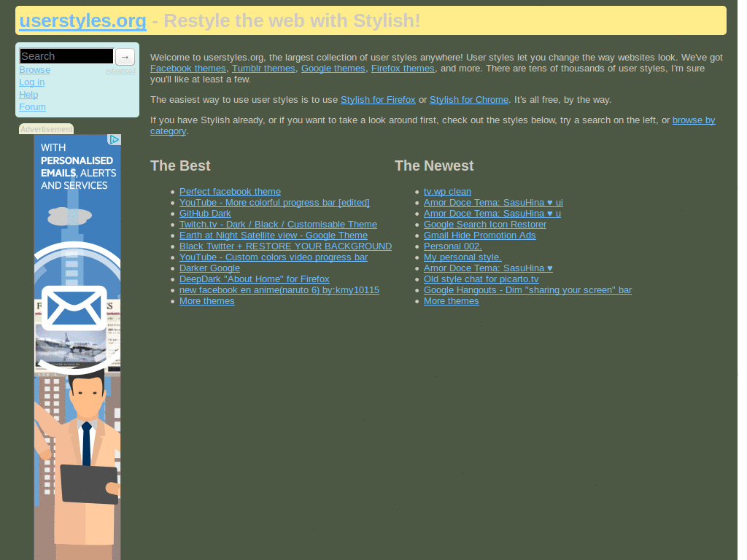Click The Best heading
This screenshot has height=560, width=747.
pos(180,166)
